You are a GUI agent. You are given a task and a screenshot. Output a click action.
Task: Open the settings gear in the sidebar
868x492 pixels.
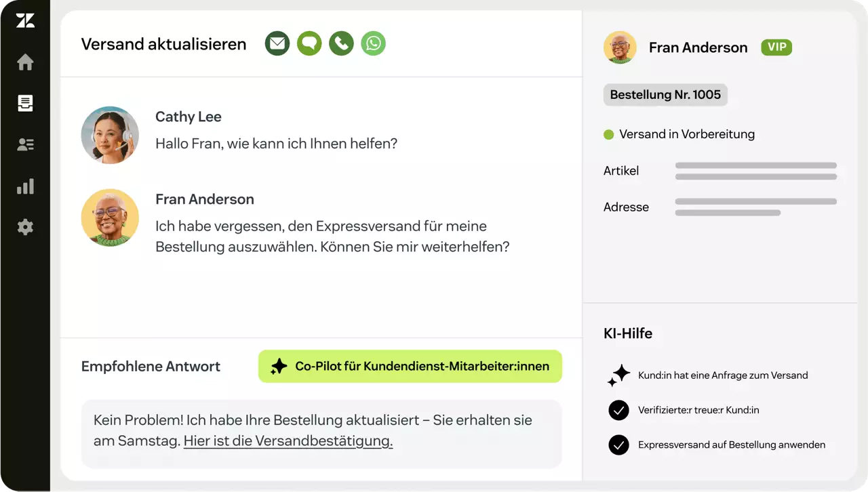(x=25, y=227)
